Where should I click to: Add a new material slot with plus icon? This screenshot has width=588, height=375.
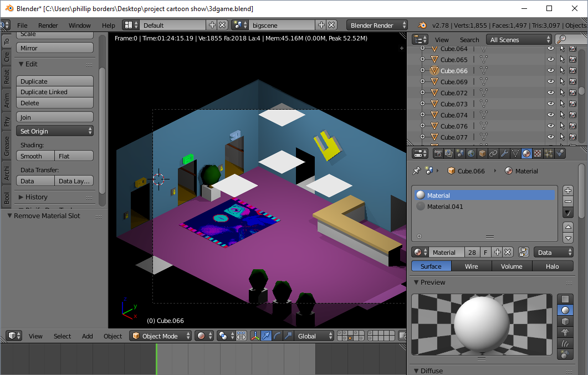click(x=568, y=191)
